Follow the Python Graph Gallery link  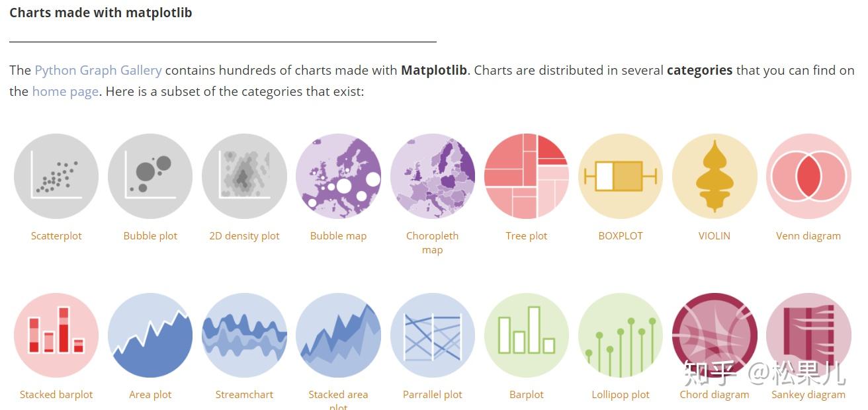98,70
